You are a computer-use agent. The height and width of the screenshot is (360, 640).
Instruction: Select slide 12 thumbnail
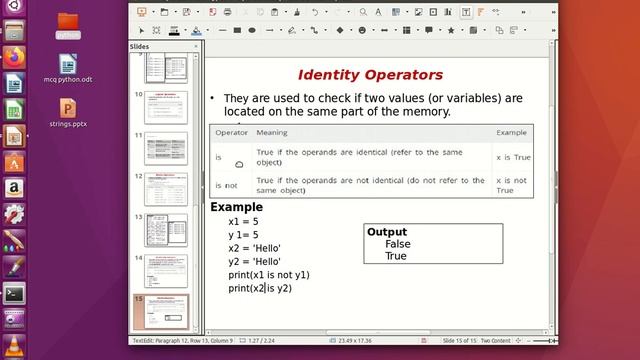(166, 189)
